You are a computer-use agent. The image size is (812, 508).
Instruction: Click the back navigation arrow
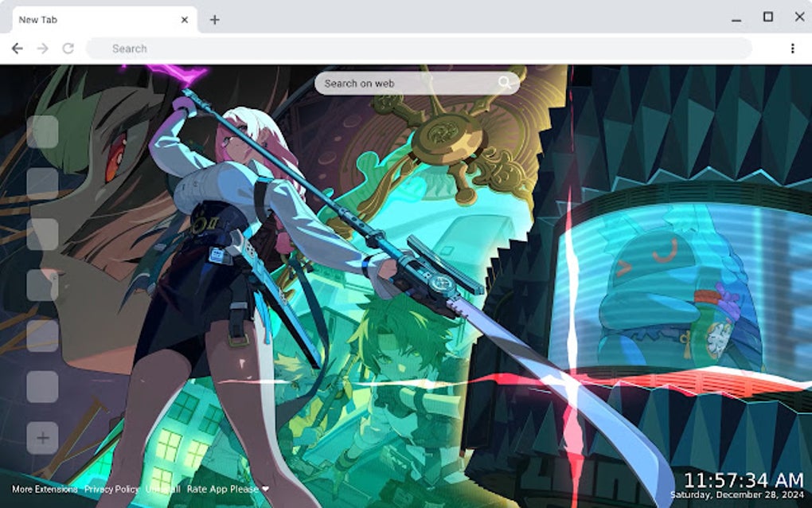18,48
